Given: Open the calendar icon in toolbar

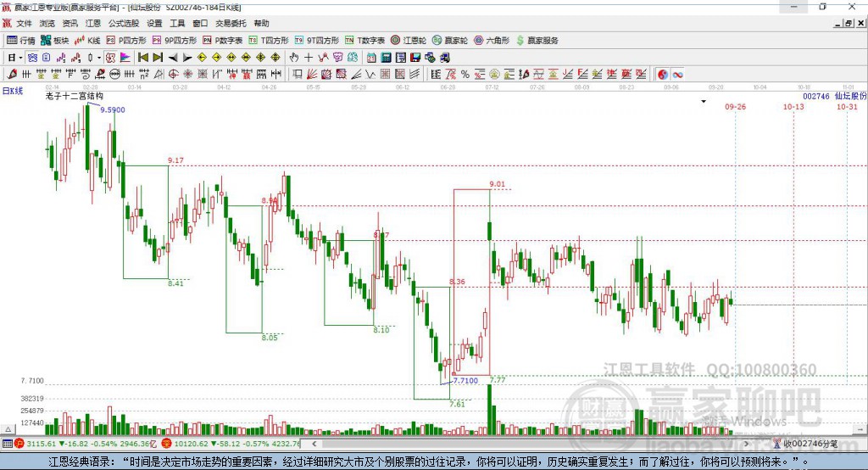Looking at the screenshot, I should click(371, 58).
